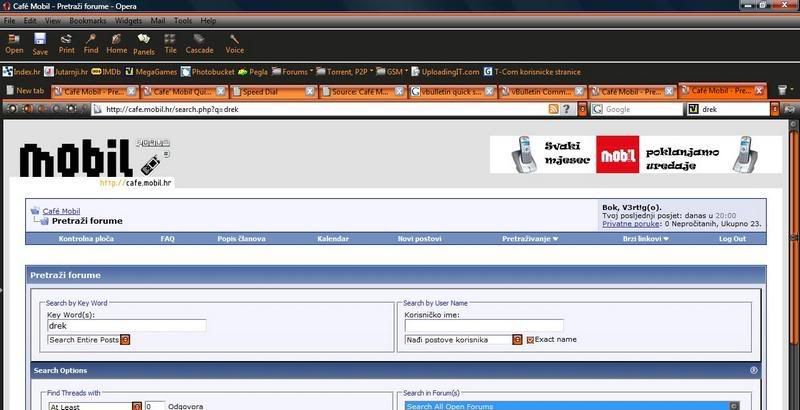Open the Find tool in toolbar
This screenshot has height=410, width=800.
click(91, 44)
